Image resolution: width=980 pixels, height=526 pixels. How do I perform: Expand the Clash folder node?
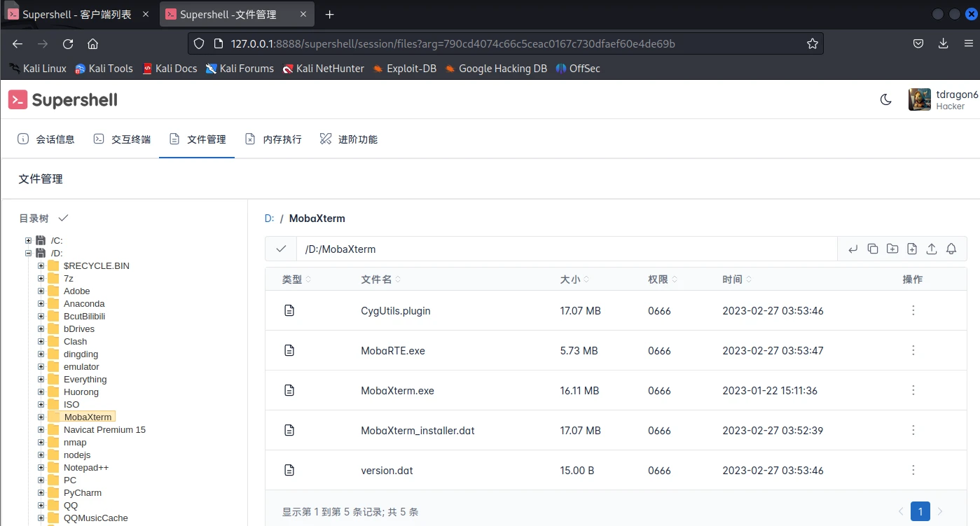tap(41, 341)
